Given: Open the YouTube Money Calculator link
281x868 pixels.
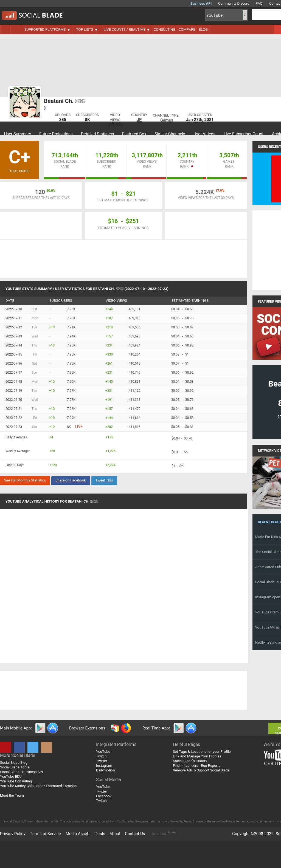Looking at the screenshot, I should pos(38,786).
